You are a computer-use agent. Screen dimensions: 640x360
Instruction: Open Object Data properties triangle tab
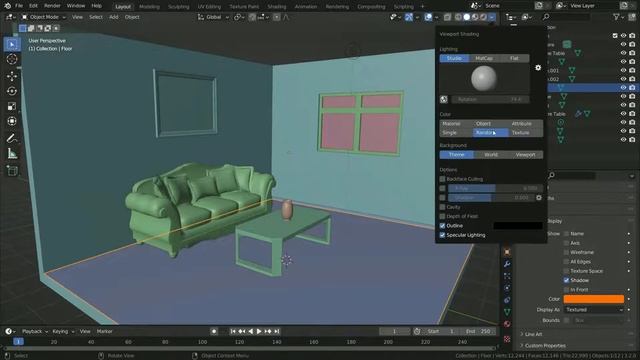tap(507, 312)
